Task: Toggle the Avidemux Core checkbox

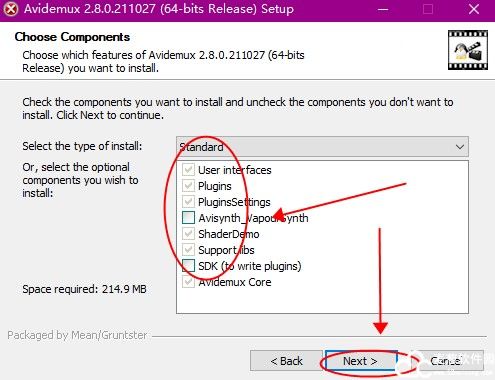Action: (x=188, y=282)
